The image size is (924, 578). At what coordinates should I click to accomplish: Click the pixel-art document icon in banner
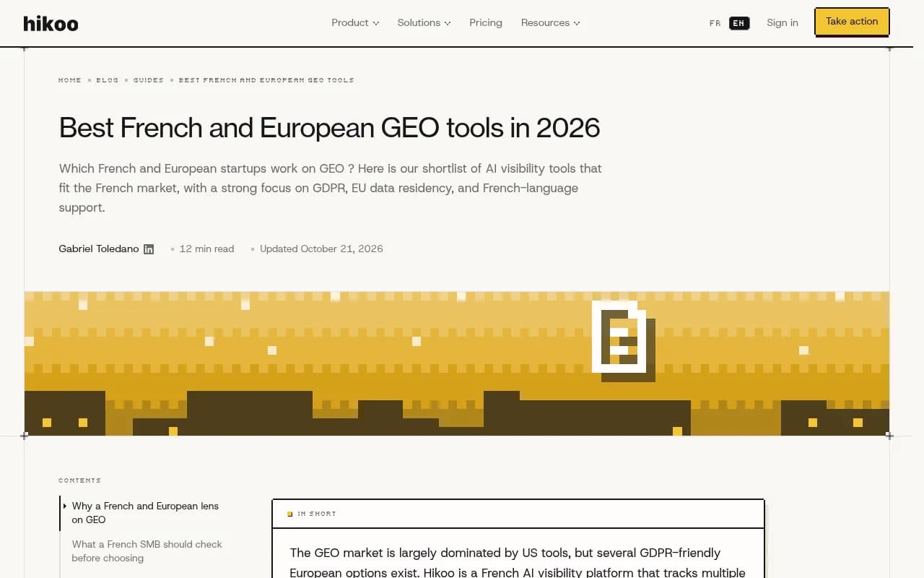coord(623,340)
